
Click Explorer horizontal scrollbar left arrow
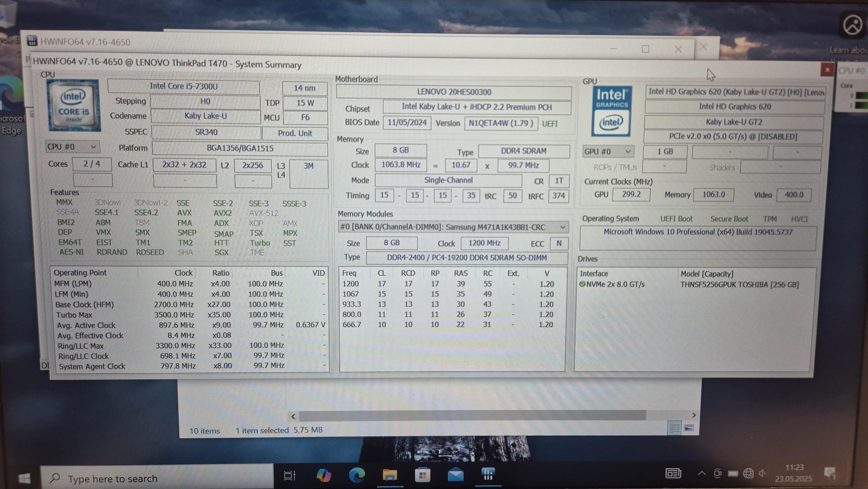293,416
